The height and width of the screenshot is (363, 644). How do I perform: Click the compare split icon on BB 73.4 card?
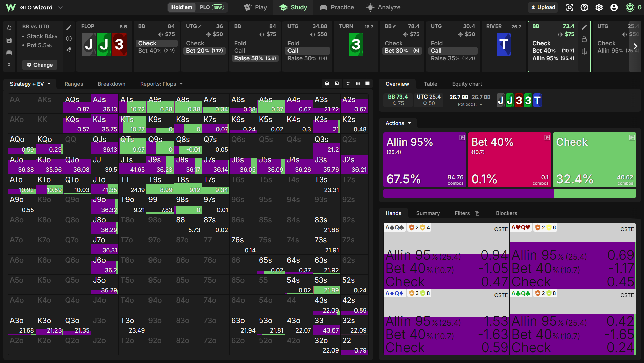(x=584, y=51)
